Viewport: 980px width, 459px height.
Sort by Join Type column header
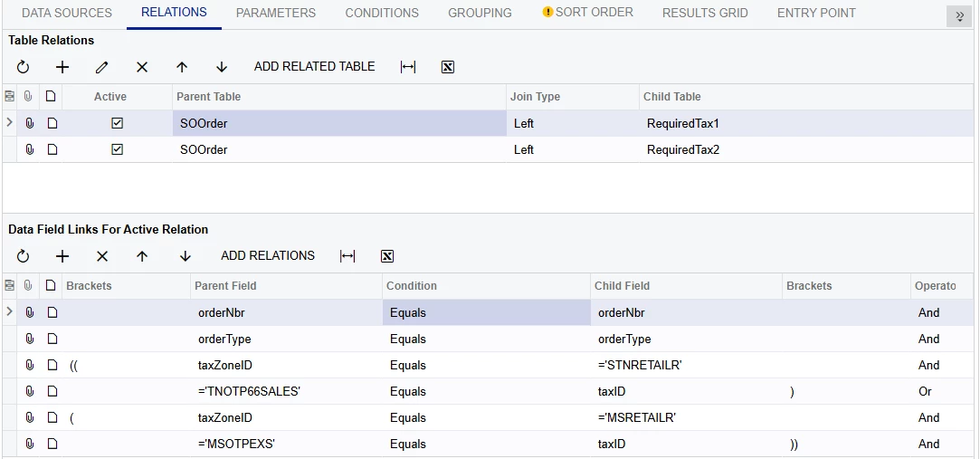[573, 96]
